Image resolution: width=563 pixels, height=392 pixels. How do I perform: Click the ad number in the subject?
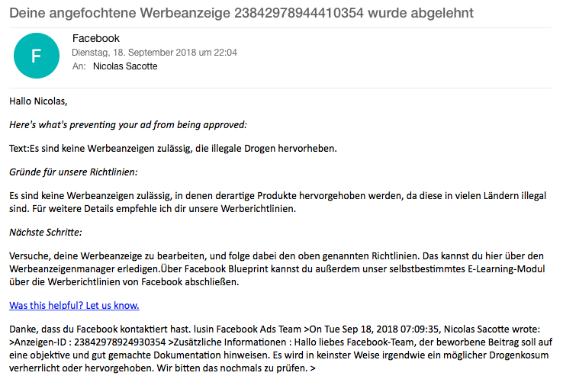click(299, 13)
